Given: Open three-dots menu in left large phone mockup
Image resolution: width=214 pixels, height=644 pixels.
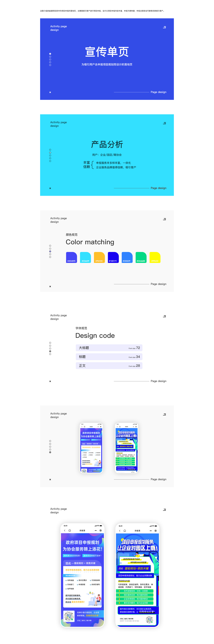Looking at the screenshot, I should (x=96, y=531).
